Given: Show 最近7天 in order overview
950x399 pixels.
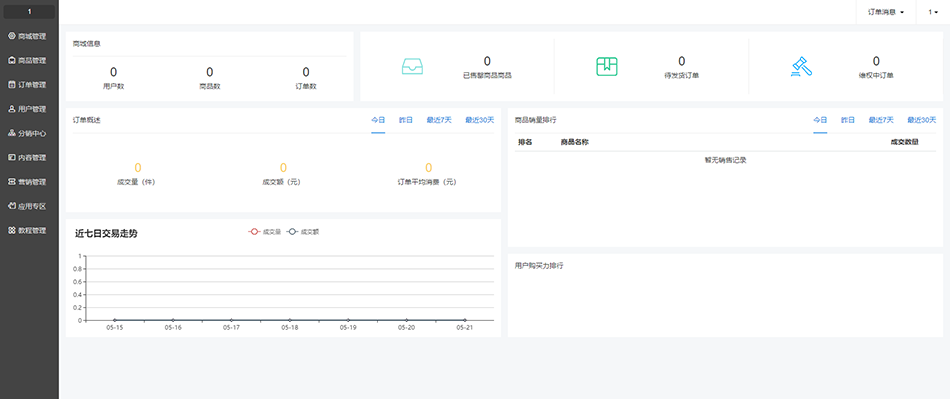Looking at the screenshot, I should 439,120.
